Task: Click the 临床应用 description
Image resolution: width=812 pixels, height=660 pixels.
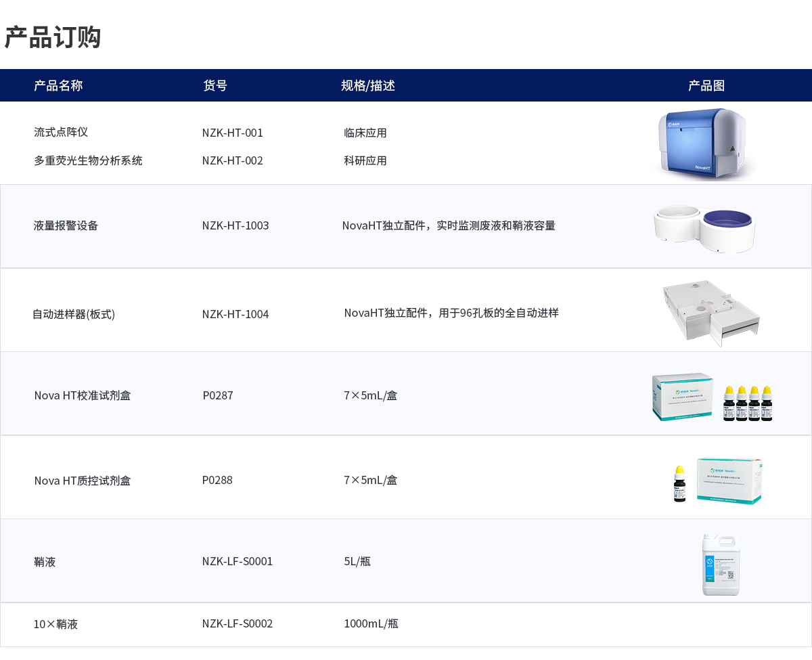Action: click(365, 133)
